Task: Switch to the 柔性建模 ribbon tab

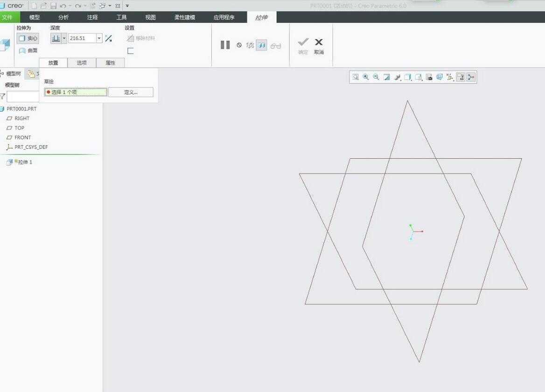Action: pyautogui.click(x=185, y=17)
